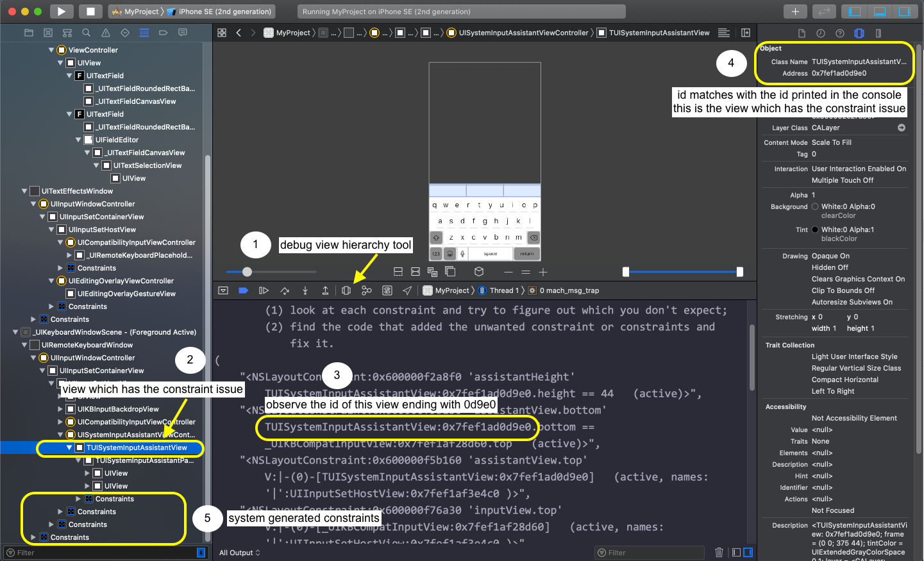
Task: Zoom in the view canvas with plus
Action: tap(543, 272)
